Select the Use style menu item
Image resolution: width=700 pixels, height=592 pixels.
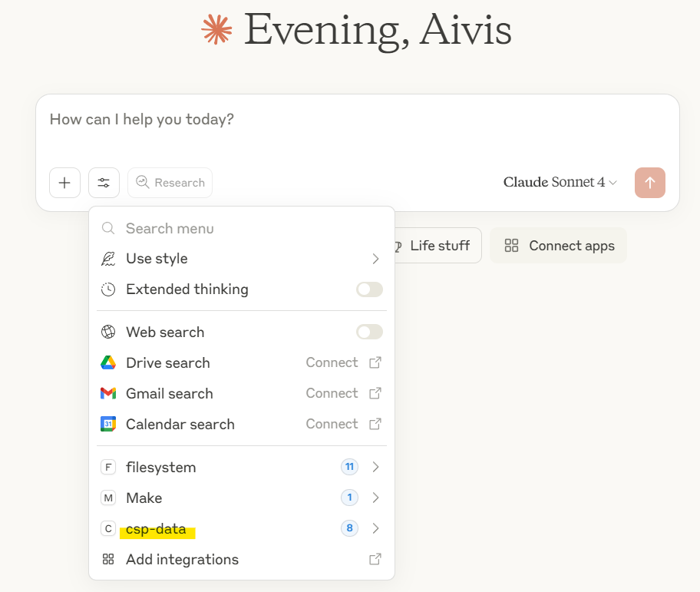pos(242,259)
